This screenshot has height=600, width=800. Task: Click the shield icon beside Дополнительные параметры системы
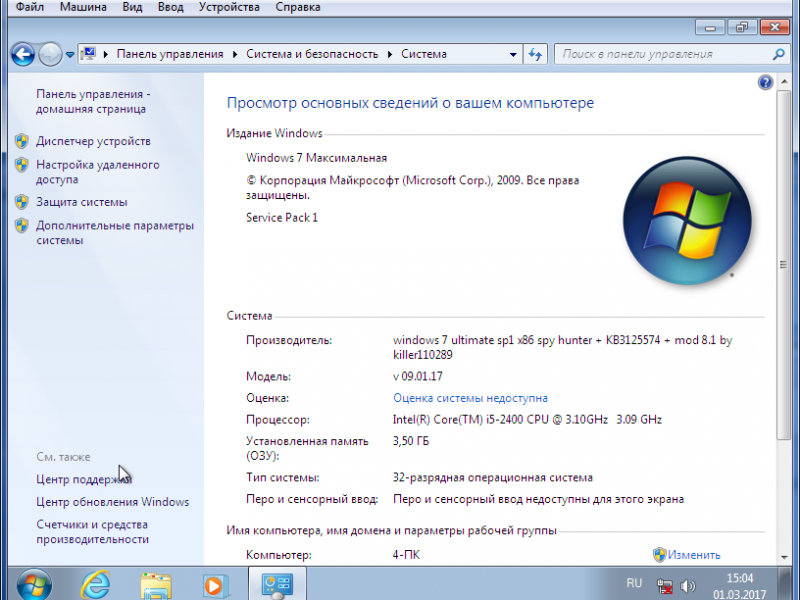[21, 226]
